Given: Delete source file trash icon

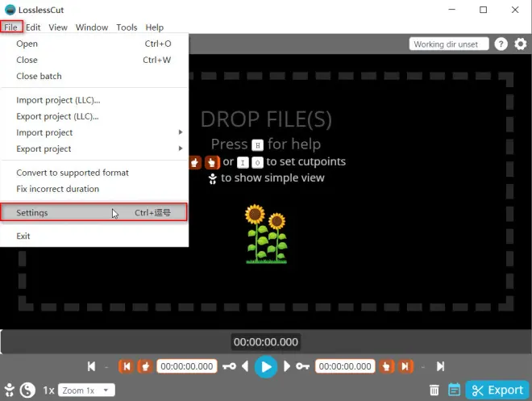Looking at the screenshot, I should coord(434,391).
